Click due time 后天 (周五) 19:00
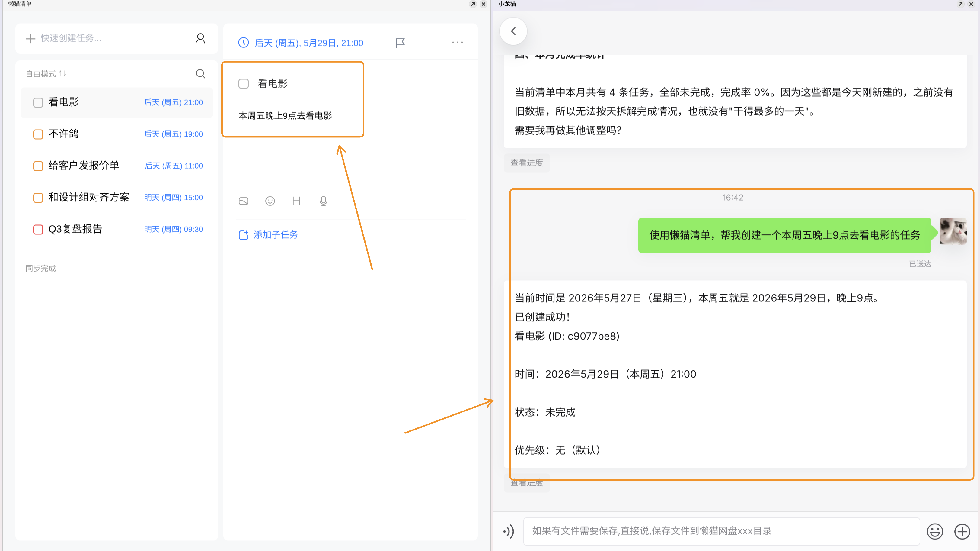Image resolution: width=980 pixels, height=551 pixels. click(174, 134)
